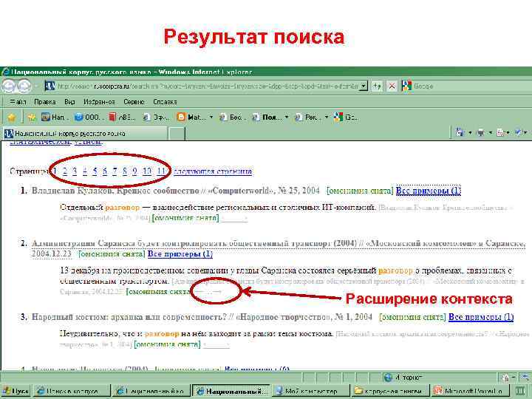Open 'Все примеры (1)' for the Саранск transport result
Screen dimensions: 532x399
point(180,253)
